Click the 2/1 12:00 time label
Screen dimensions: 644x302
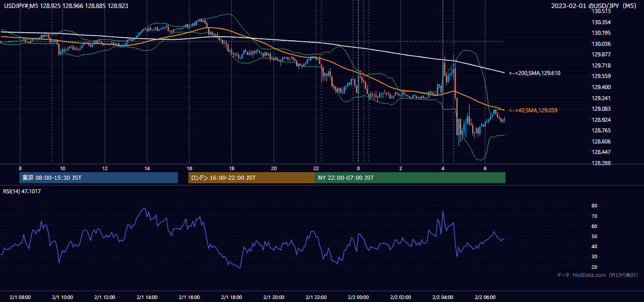[105, 297]
